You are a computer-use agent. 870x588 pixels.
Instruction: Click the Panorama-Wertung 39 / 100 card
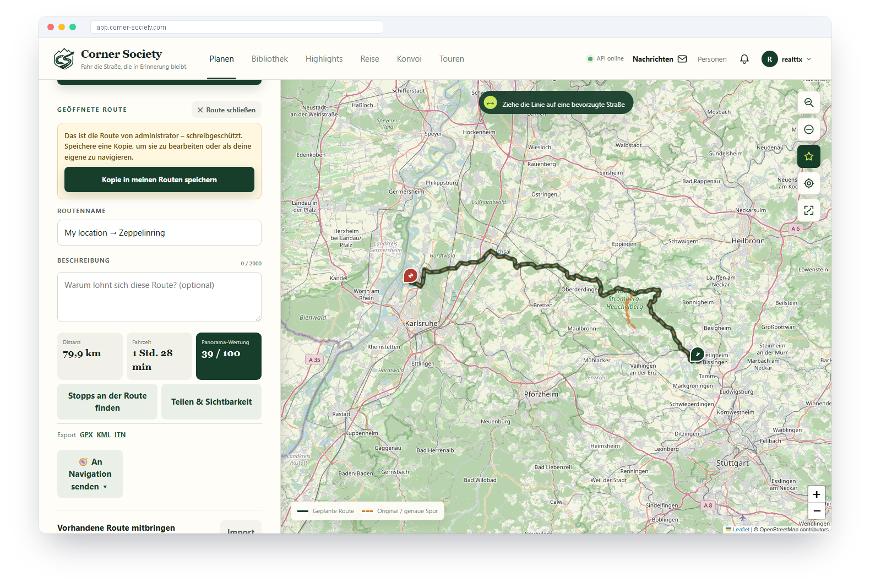click(229, 356)
